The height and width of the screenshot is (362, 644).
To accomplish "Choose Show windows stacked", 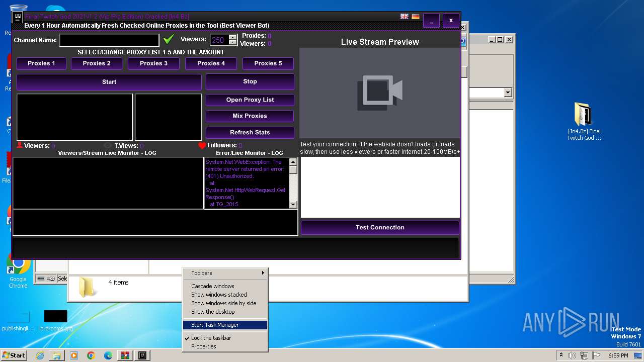I will (225, 295).
